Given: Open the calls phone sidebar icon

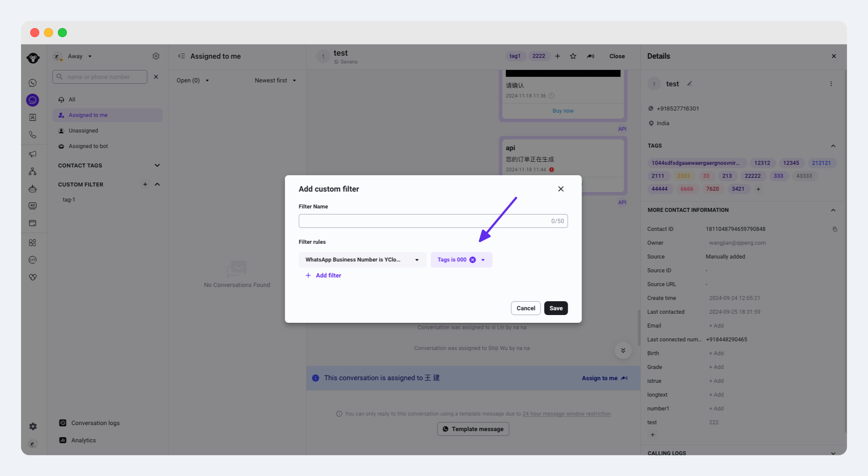Looking at the screenshot, I should (x=32, y=135).
